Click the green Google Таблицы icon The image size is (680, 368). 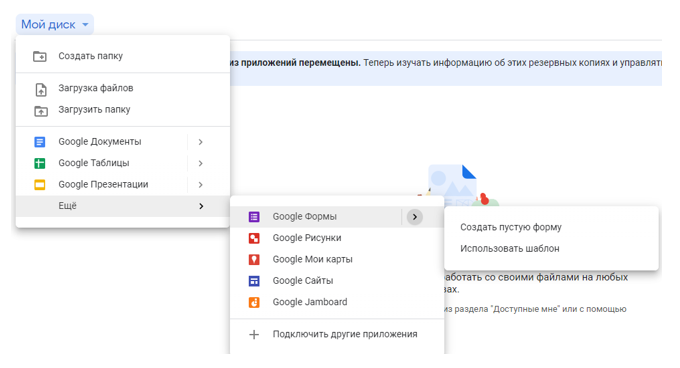point(39,163)
